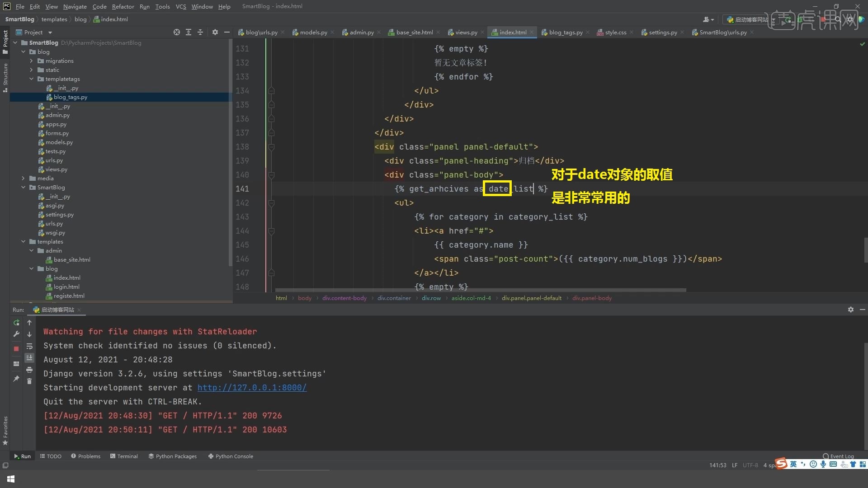Toggle soft-wrap in the Run console

pyautogui.click(x=29, y=346)
